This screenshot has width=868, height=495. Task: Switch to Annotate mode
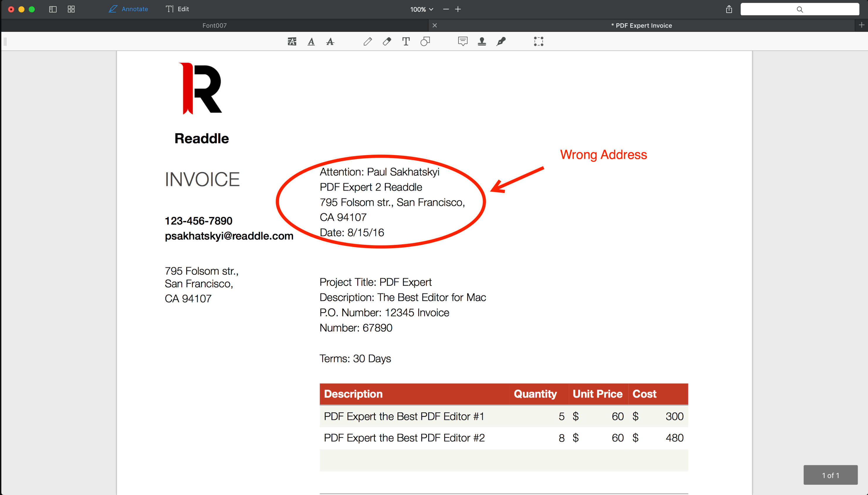pyautogui.click(x=128, y=9)
